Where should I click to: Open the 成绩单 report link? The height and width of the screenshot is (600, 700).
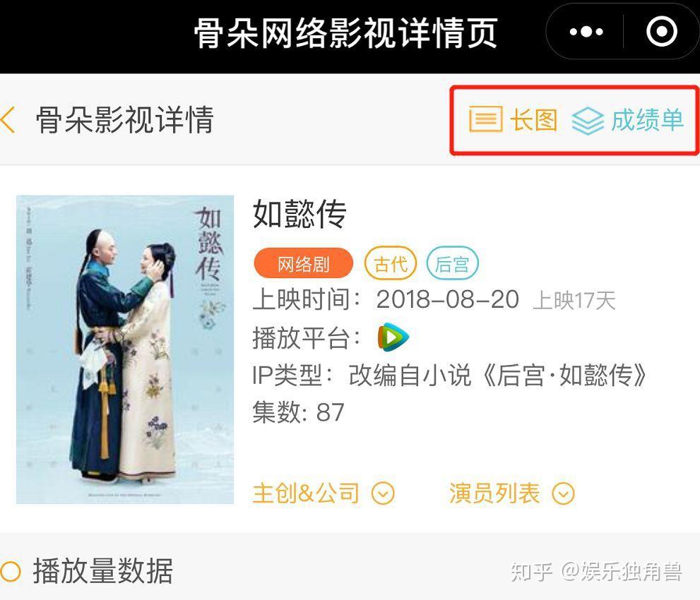coord(647,119)
